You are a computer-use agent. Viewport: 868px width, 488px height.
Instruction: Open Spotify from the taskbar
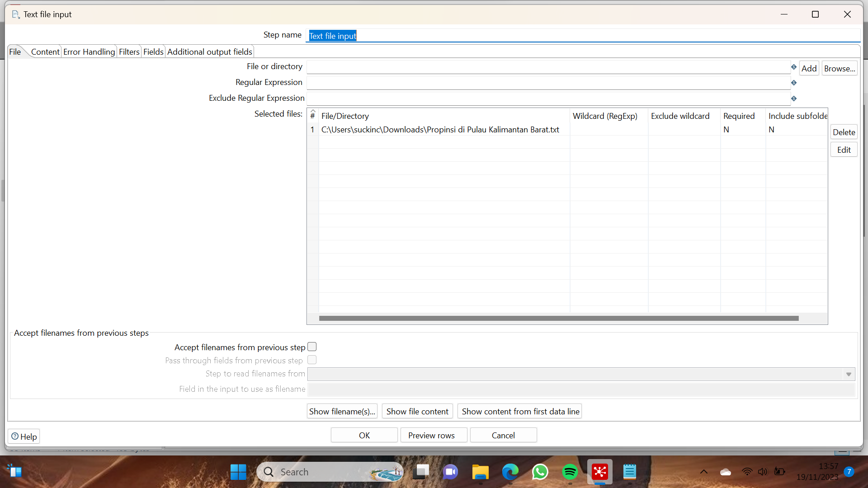click(x=570, y=472)
